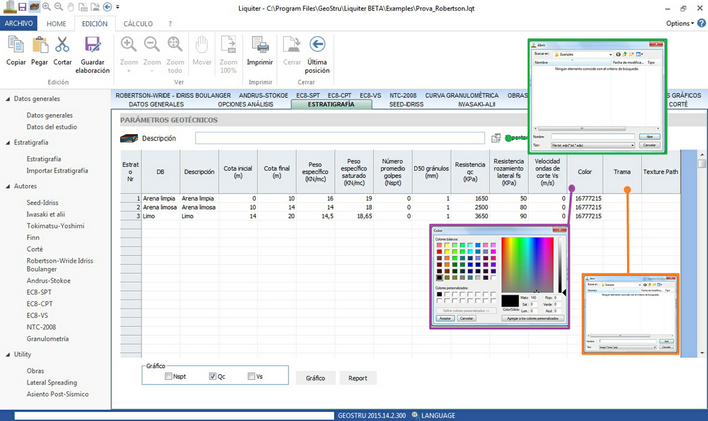708x421 pixels.
Task: Collapse the Utility tree section
Action: click(8, 355)
